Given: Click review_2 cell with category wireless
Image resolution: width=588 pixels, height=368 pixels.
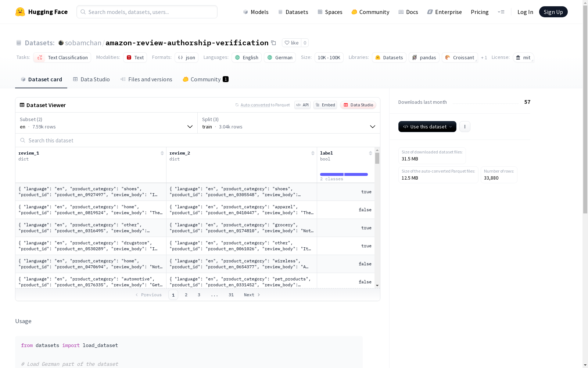Looking at the screenshot, I should [241, 264].
